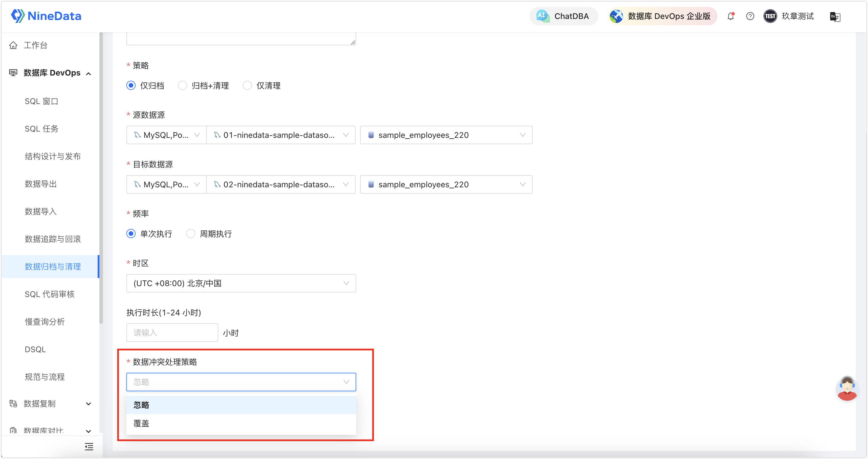This screenshot has width=868, height=459.
Task: Open 数据导出
Action: (x=40, y=184)
